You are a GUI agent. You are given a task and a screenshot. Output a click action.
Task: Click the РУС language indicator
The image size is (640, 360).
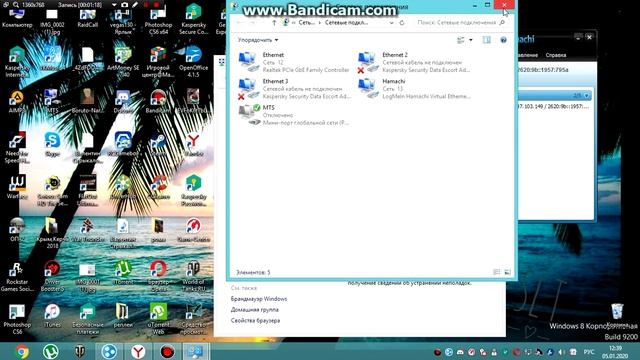589,352
